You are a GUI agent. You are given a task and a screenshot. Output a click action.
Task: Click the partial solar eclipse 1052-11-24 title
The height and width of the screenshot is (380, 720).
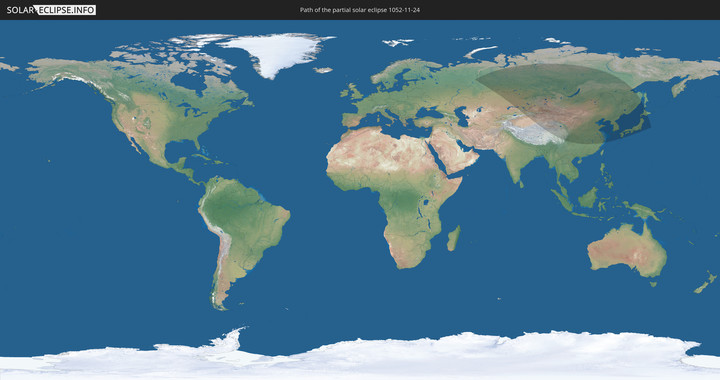click(360, 10)
